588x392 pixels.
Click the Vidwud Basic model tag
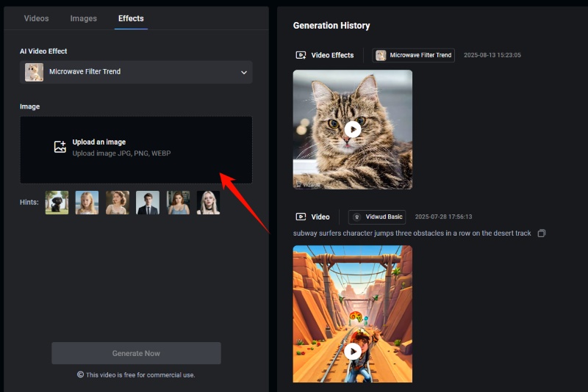pos(377,217)
